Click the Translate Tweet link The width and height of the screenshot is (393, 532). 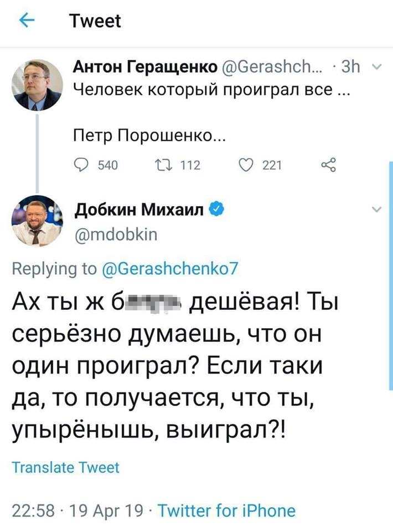pyautogui.click(x=66, y=468)
